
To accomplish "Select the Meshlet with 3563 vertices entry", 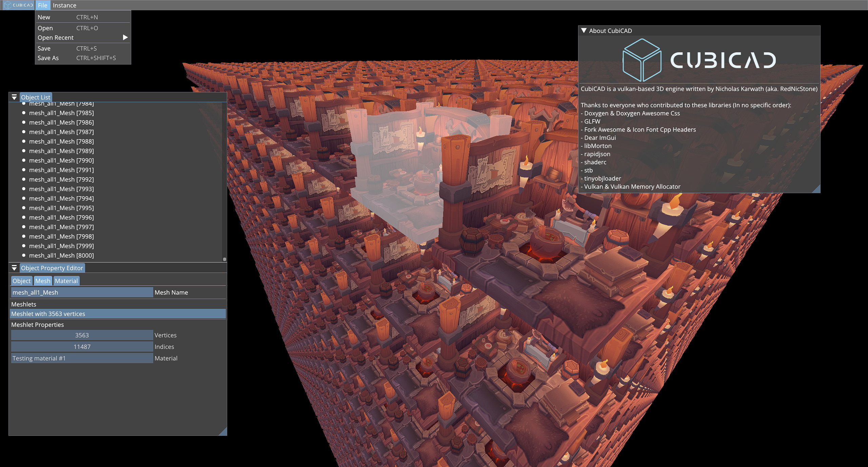I will tap(118, 314).
